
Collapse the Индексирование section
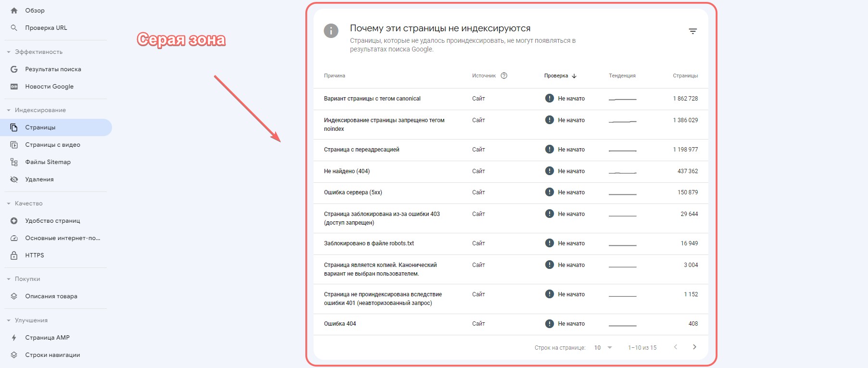point(9,110)
